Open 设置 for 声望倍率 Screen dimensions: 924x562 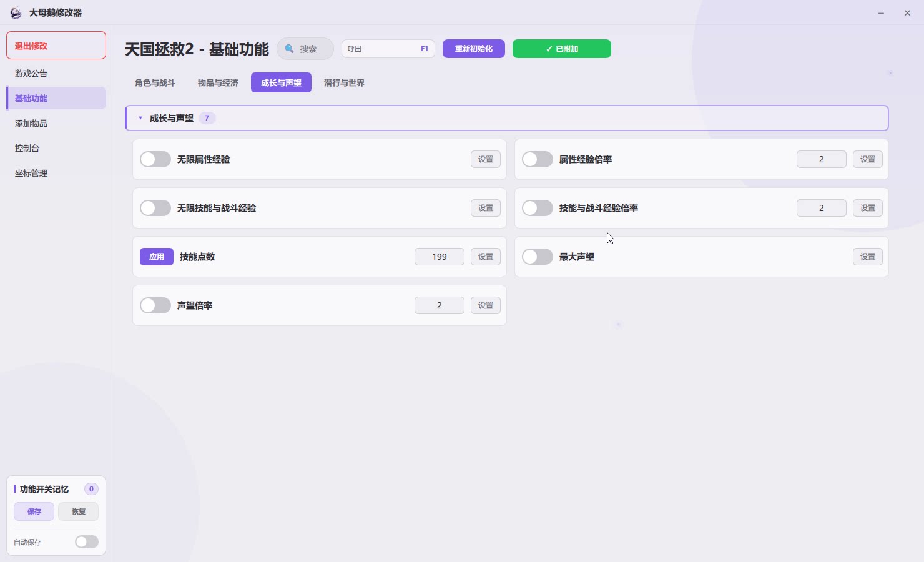click(486, 305)
